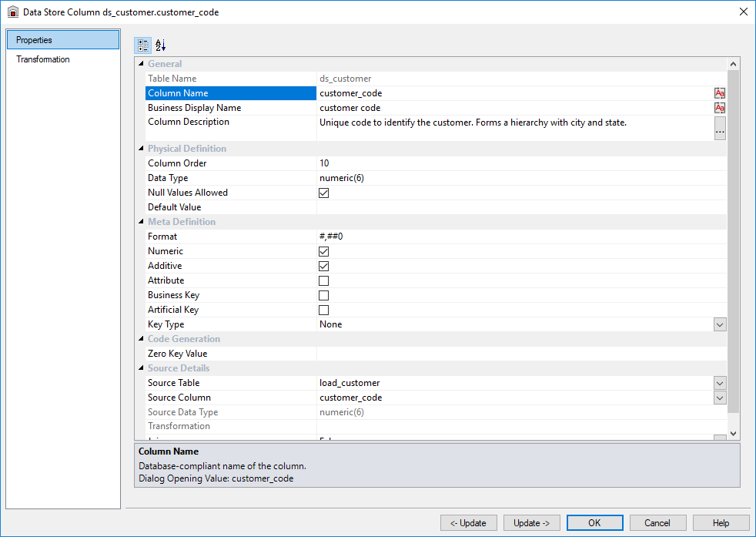Toggle the Null Values Allowed checkbox
The width and height of the screenshot is (756, 537).
coord(324,193)
